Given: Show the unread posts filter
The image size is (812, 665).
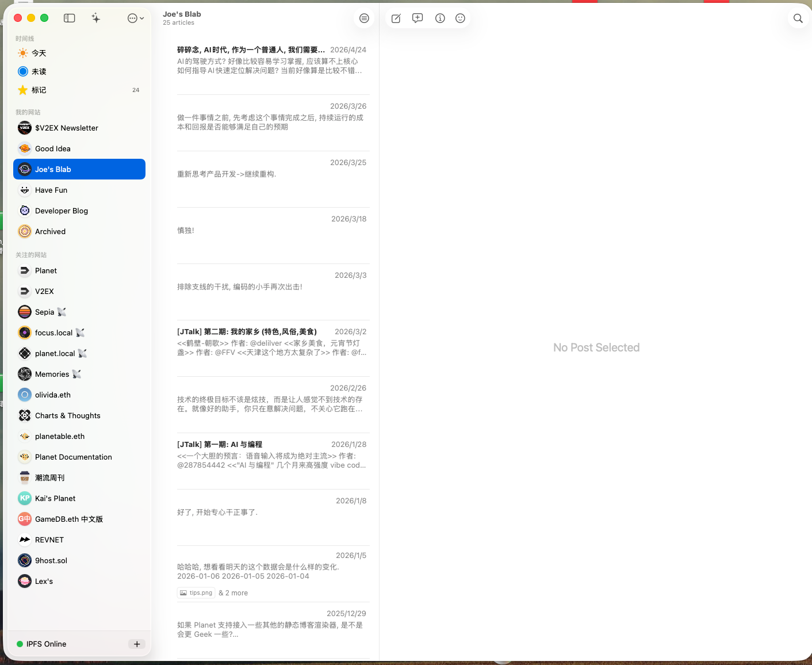Looking at the screenshot, I should tap(39, 71).
